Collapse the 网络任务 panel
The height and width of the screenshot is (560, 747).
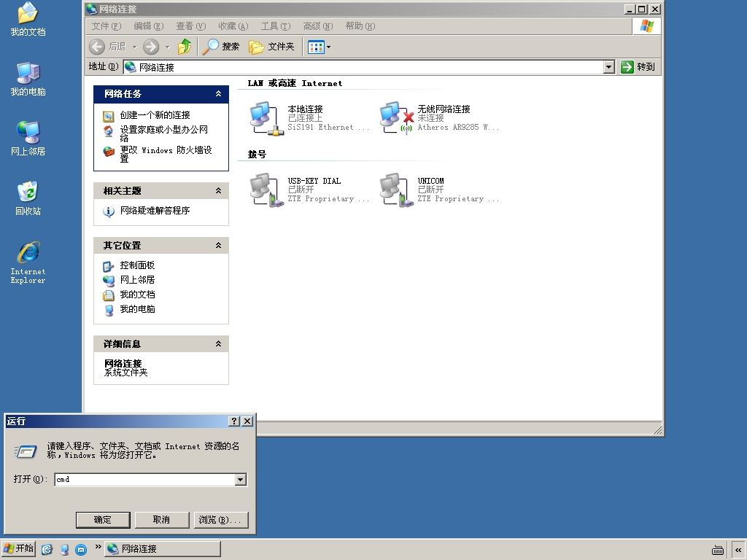pos(218,94)
